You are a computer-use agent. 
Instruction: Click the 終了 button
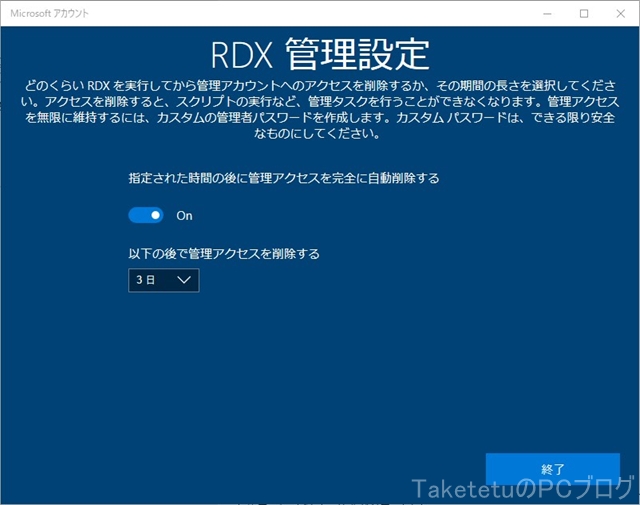click(x=553, y=469)
